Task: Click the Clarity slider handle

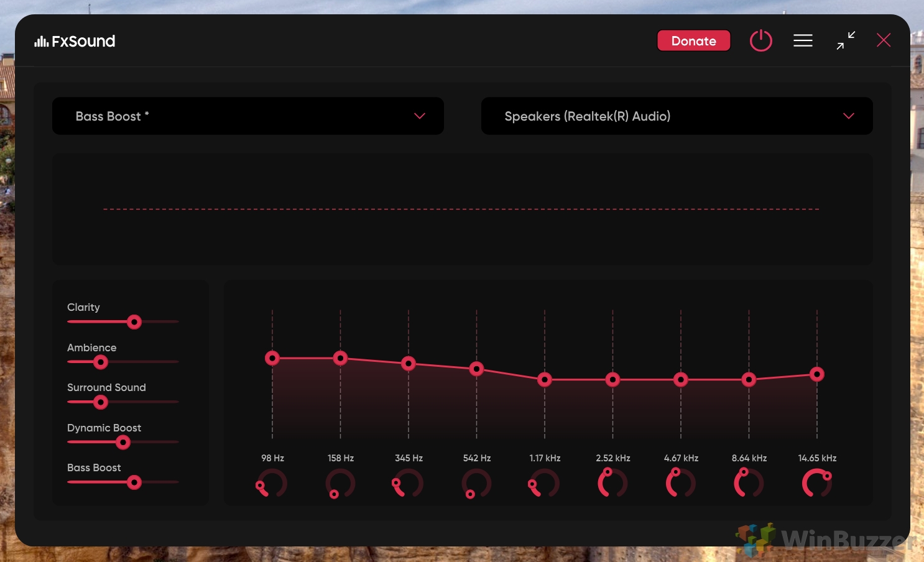Action: tap(134, 322)
